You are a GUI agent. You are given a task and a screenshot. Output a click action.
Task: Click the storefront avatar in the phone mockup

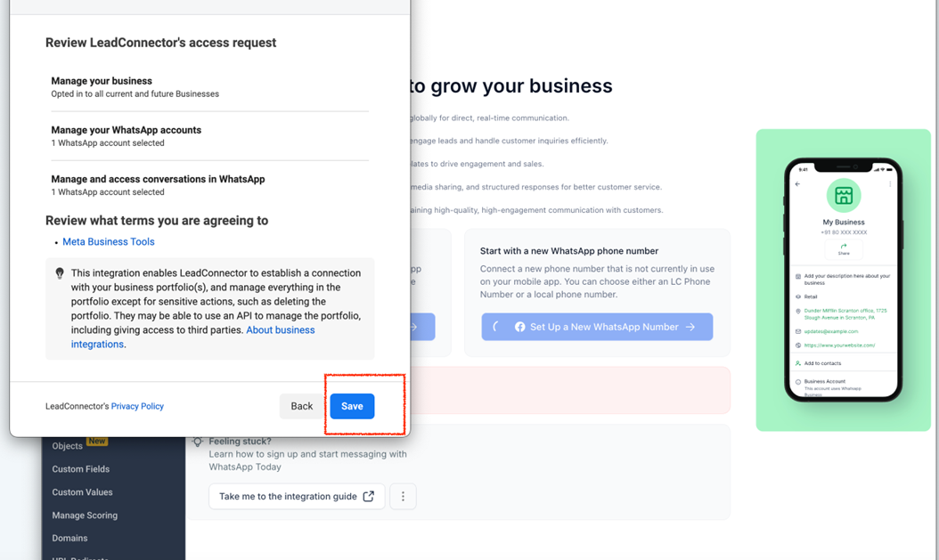point(843,195)
